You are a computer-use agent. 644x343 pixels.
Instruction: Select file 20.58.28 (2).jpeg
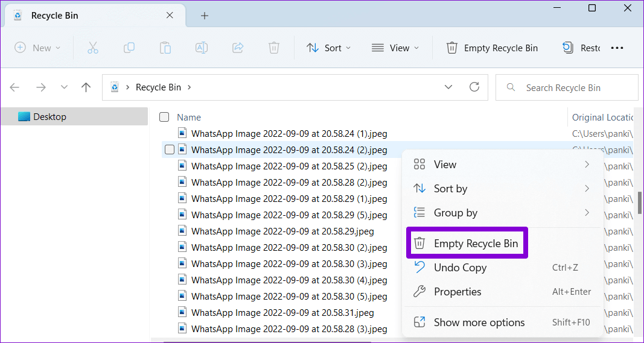(x=289, y=182)
